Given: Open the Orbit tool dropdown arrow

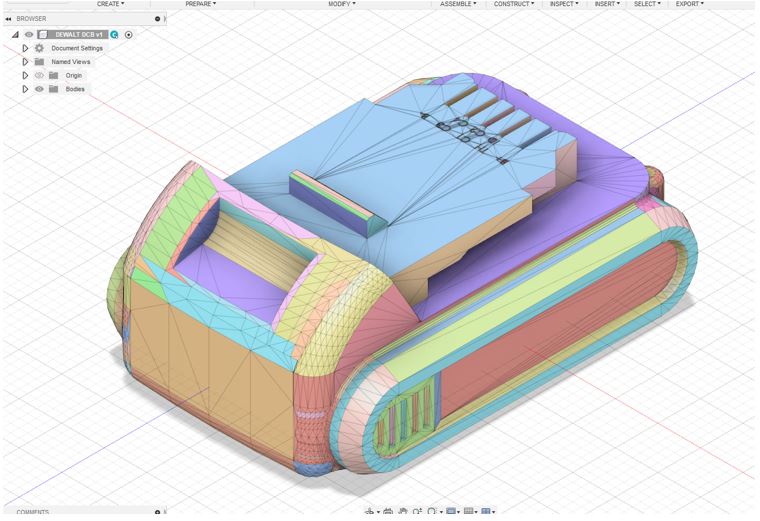Looking at the screenshot, I should (379, 512).
